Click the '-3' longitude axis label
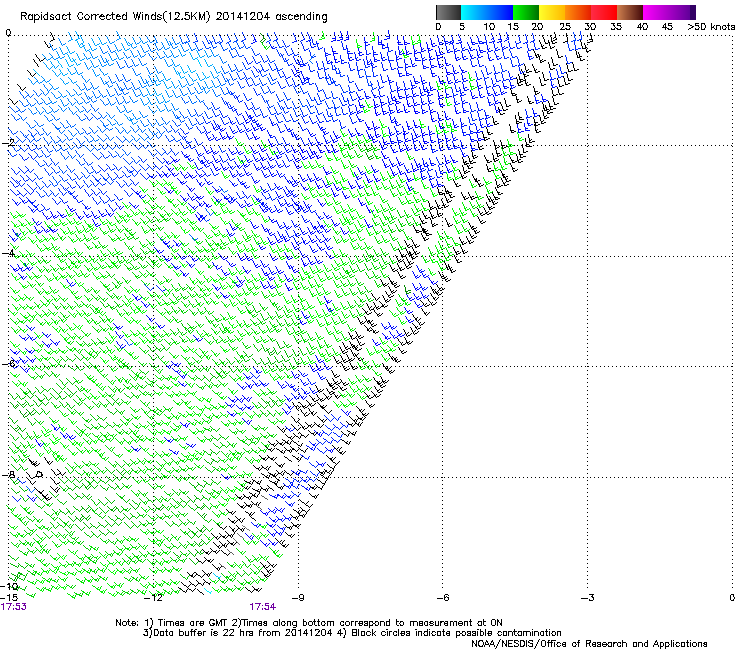The width and height of the screenshot is (740, 650). (588, 598)
